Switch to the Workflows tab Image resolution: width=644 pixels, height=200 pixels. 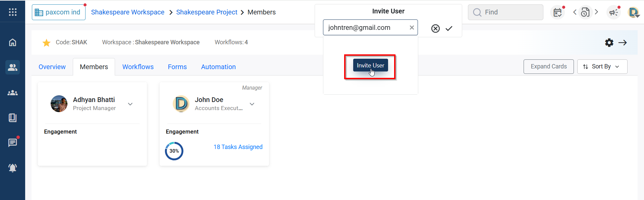[x=138, y=67]
